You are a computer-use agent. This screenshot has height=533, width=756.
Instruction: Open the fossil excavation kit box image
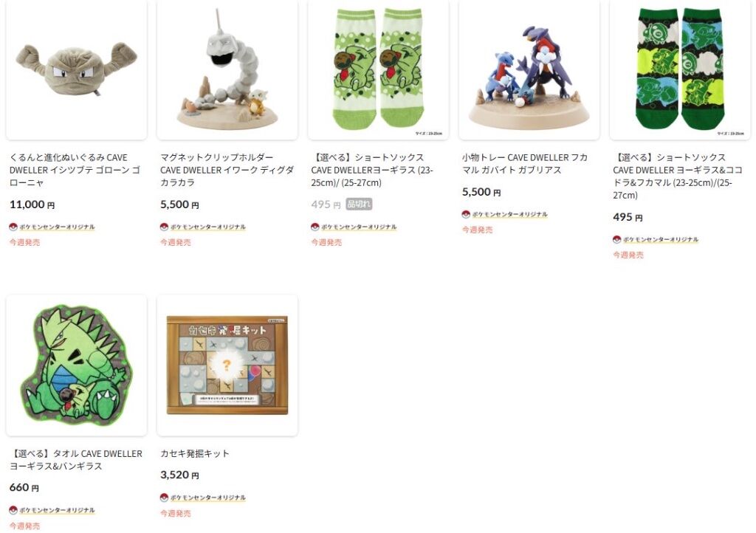coord(227,365)
